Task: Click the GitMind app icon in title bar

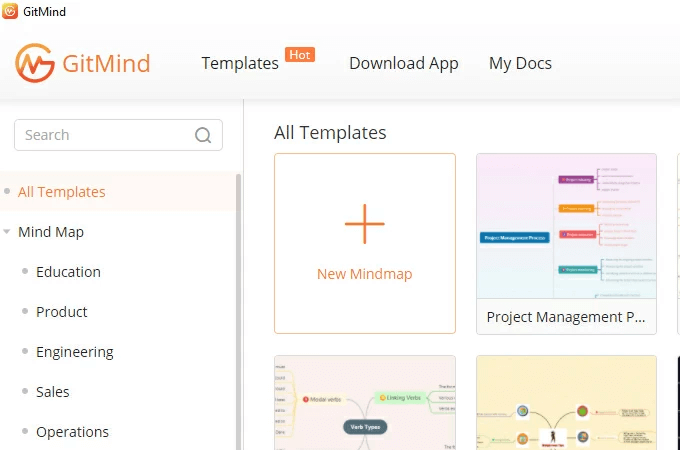Action: point(10,11)
